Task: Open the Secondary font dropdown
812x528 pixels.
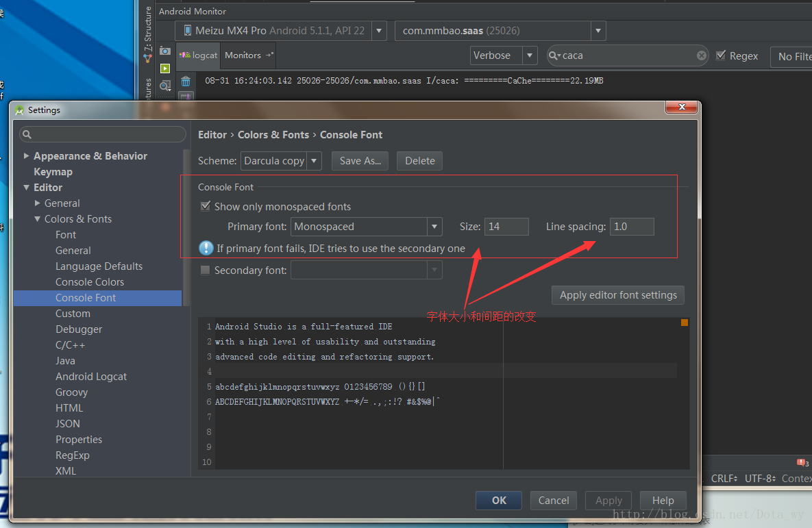Action: (x=434, y=270)
